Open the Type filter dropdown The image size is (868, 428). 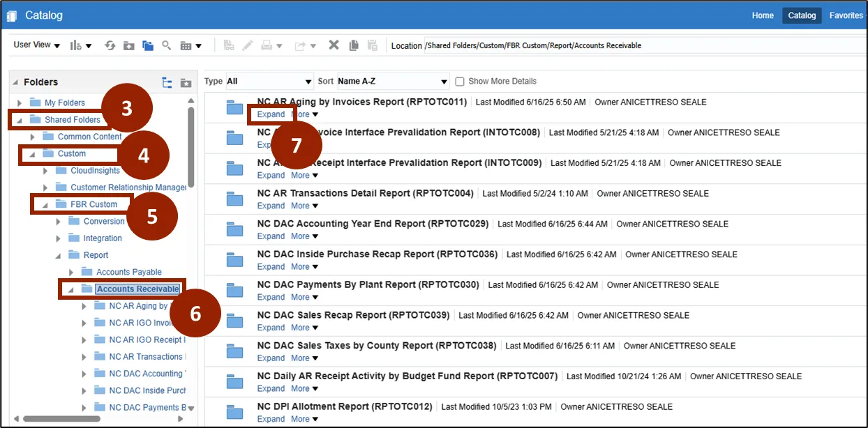269,82
